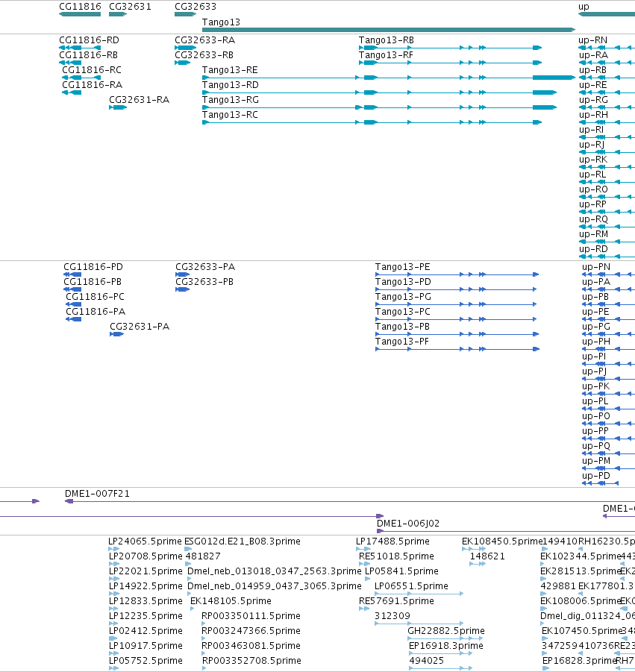635x672 pixels.
Task: Click protein label CG32633-PA
Action: 205,266
